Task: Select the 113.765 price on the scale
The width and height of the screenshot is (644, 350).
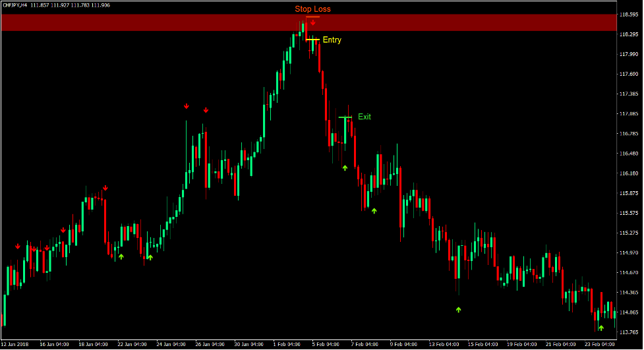Action: coord(629,332)
